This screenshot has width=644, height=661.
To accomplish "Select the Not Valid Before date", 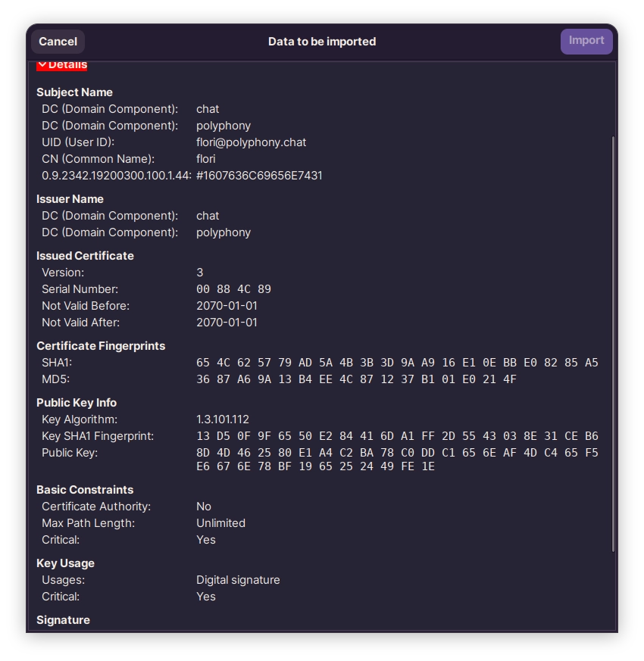I will [227, 305].
